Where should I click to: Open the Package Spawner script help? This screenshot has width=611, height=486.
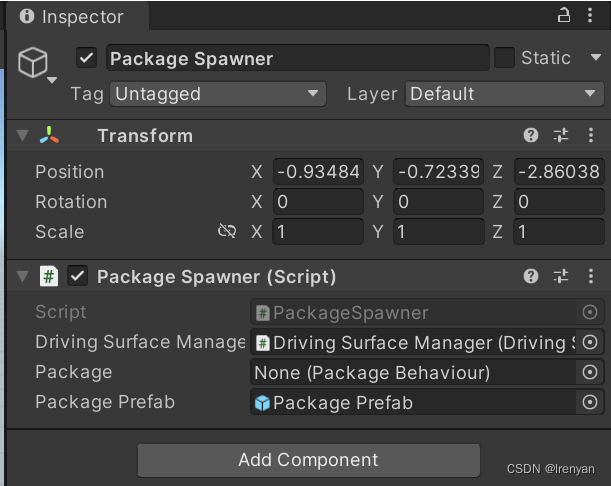click(x=531, y=277)
